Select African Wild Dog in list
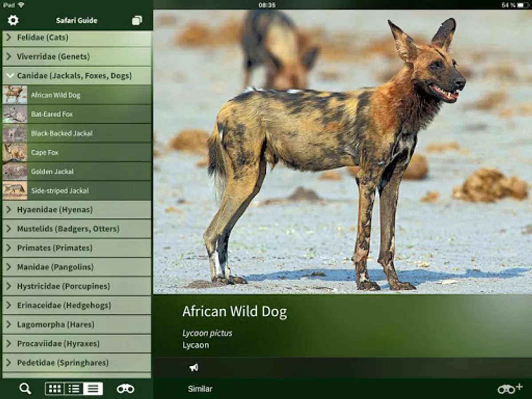Viewport: 532px width, 399px height. (77, 95)
